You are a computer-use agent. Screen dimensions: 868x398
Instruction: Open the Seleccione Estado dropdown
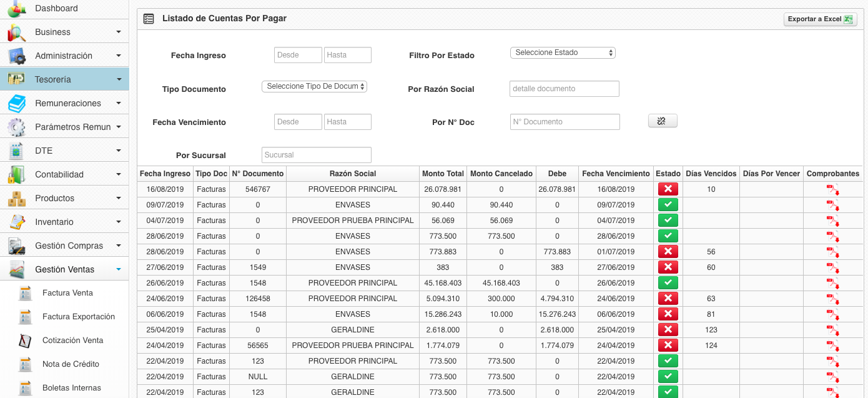(563, 53)
